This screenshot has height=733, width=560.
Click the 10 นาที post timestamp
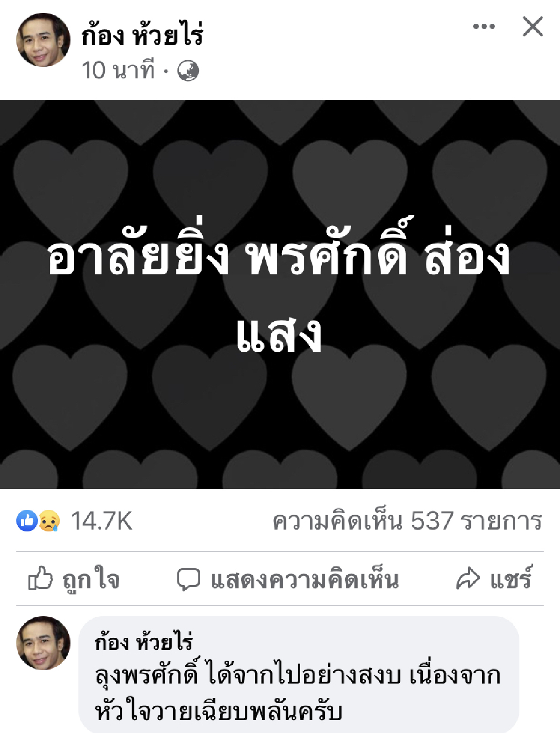(x=118, y=71)
